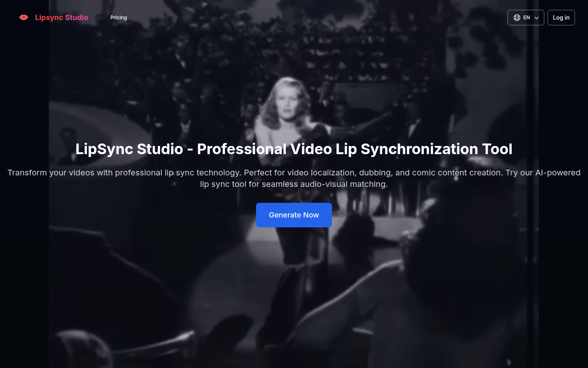The height and width of the screenshot is (368, 588).
Task: Click the Log in button
Action: click(x=561, y=18)
